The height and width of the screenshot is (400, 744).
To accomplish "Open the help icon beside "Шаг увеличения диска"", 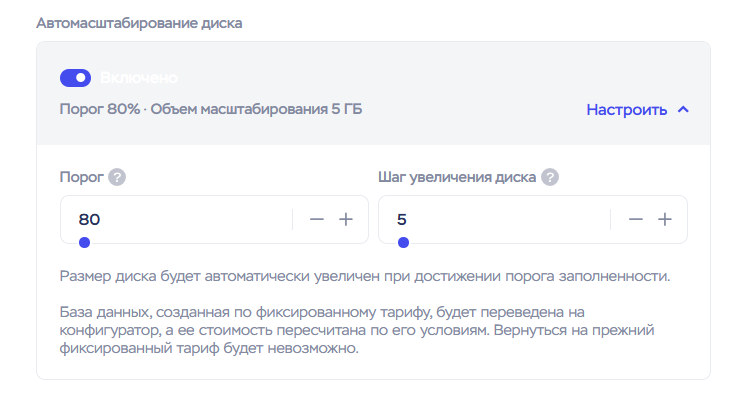I will [x=550, y=178].
